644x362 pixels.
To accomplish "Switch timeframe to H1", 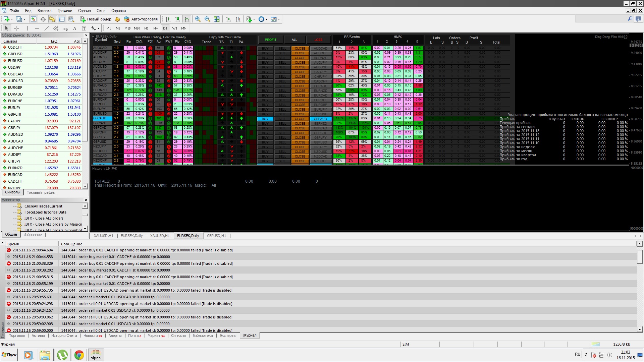I will pyautogui.click(x=146, y=28).
